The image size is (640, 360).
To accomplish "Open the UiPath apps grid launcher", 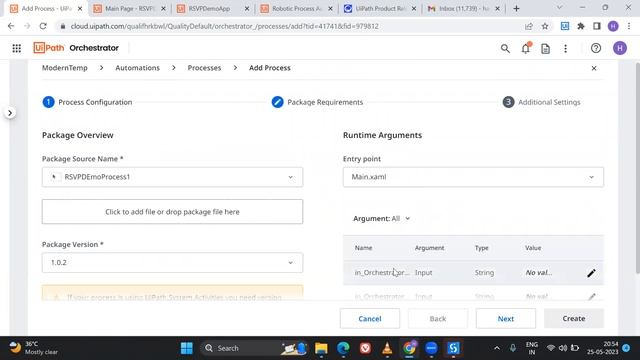I will pos(16,48).
